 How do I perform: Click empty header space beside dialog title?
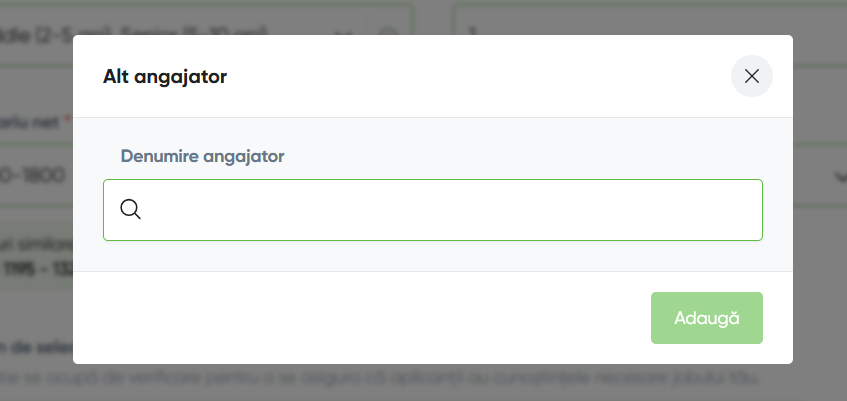[475, 76]
